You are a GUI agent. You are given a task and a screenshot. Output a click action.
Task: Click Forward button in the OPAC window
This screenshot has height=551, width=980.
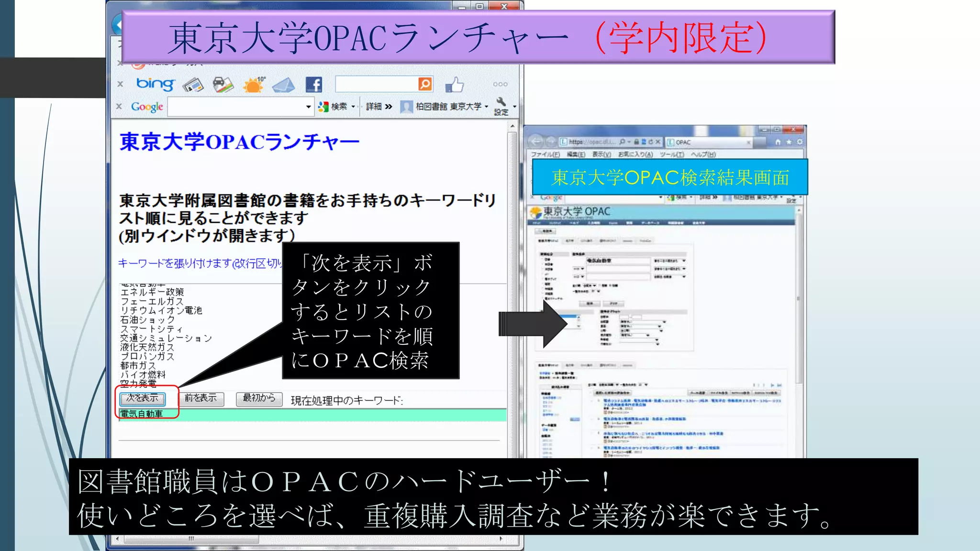(x=550, y=142)
